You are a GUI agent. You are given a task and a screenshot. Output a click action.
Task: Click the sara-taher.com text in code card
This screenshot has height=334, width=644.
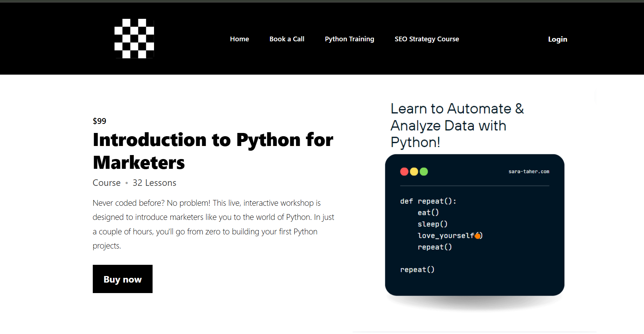[529, 172]
